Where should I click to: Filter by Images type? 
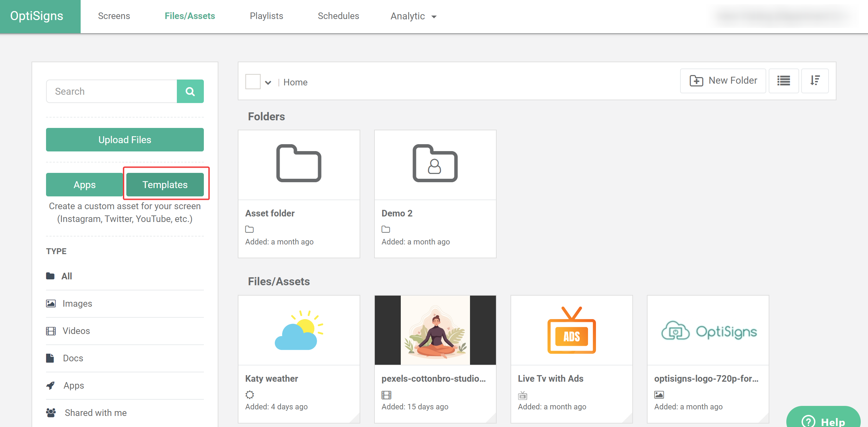pyautogui.click(x=77, y=304)
